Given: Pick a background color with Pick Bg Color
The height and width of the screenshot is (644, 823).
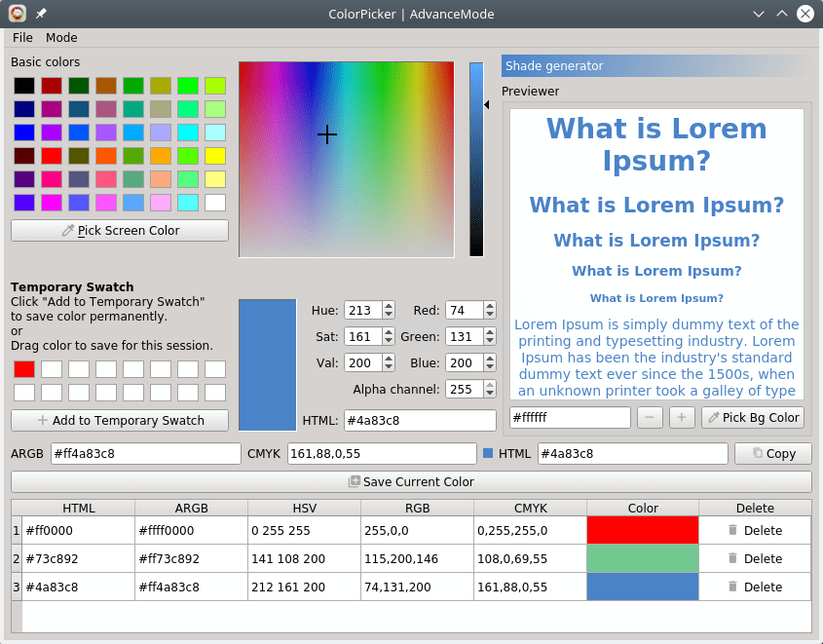Looking at the screenshot, I should [752, 417].
